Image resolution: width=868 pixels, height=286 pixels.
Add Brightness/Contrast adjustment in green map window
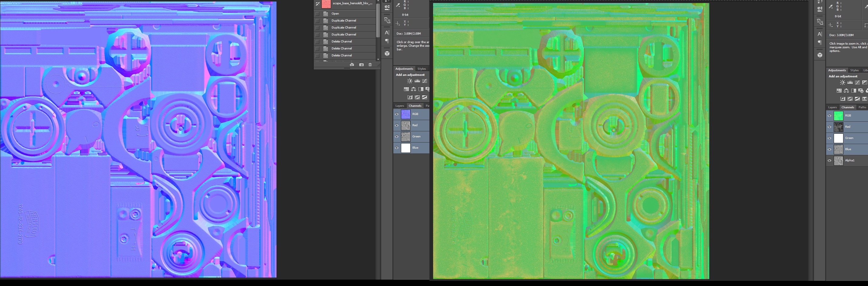pos(843,82)
